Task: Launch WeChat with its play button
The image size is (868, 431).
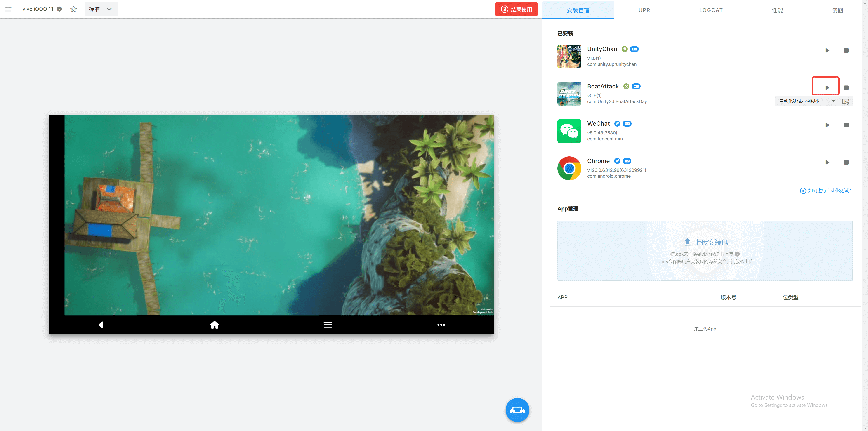Action: (827, 125)
